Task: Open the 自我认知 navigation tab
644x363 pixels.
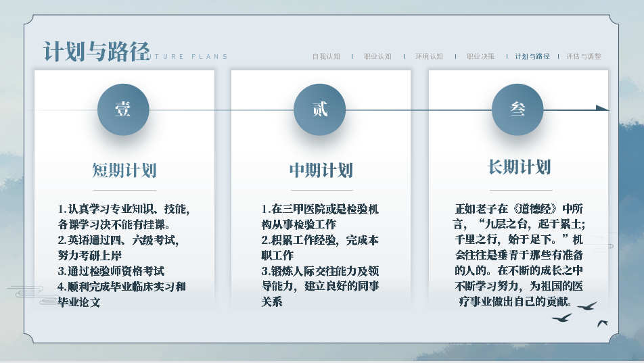Action: (326, 57)
